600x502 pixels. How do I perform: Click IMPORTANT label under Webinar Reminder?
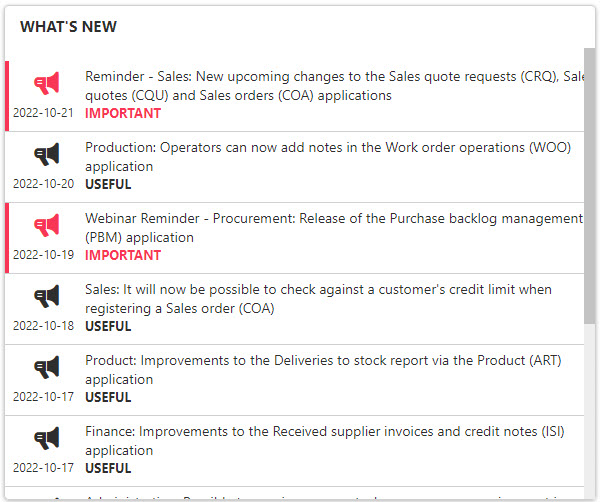click(122, 255)
